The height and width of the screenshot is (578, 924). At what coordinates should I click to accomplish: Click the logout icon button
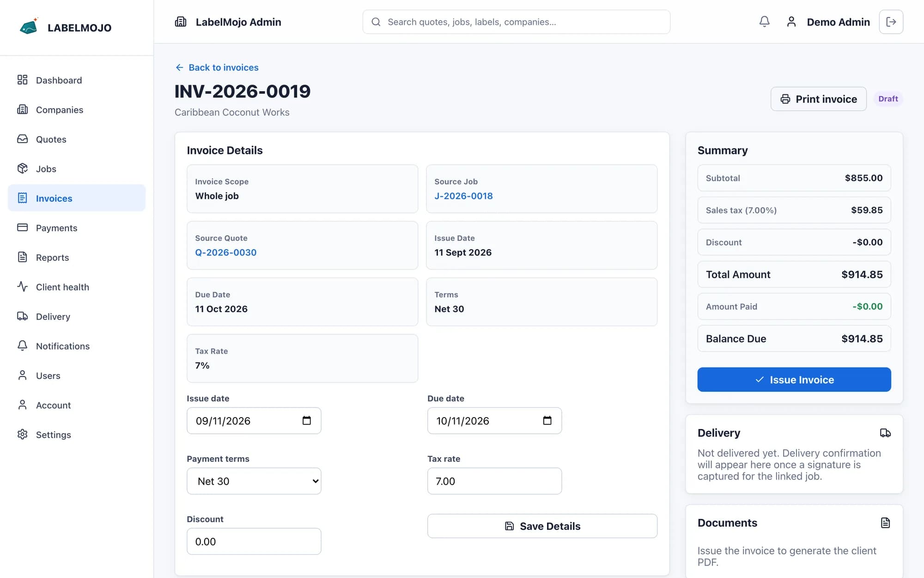click(x=891, y=22)
